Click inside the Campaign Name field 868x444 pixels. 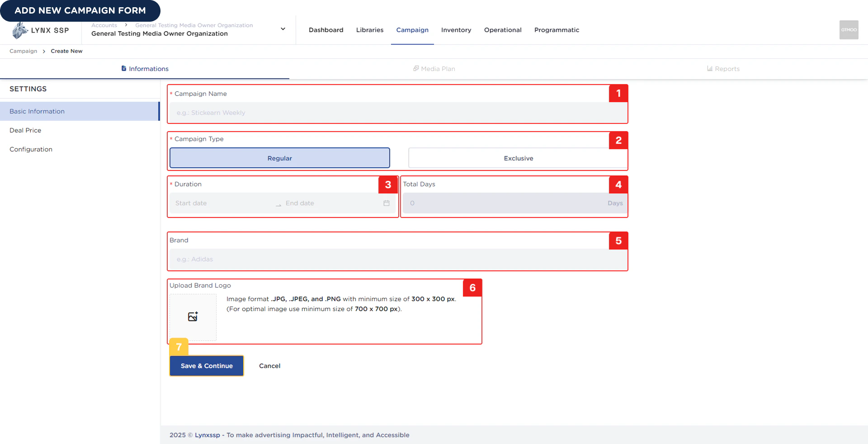tap(397, 113)
